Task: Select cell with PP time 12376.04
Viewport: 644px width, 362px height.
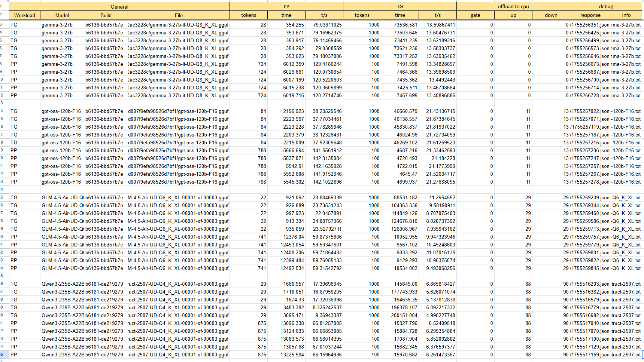Action: tap(286, 237)
